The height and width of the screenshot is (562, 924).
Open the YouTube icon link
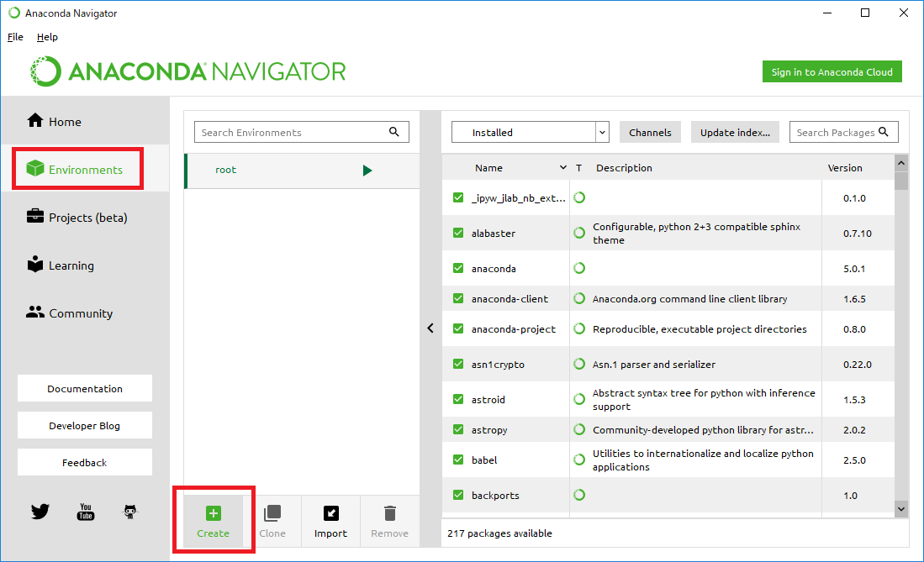(86, 511)
